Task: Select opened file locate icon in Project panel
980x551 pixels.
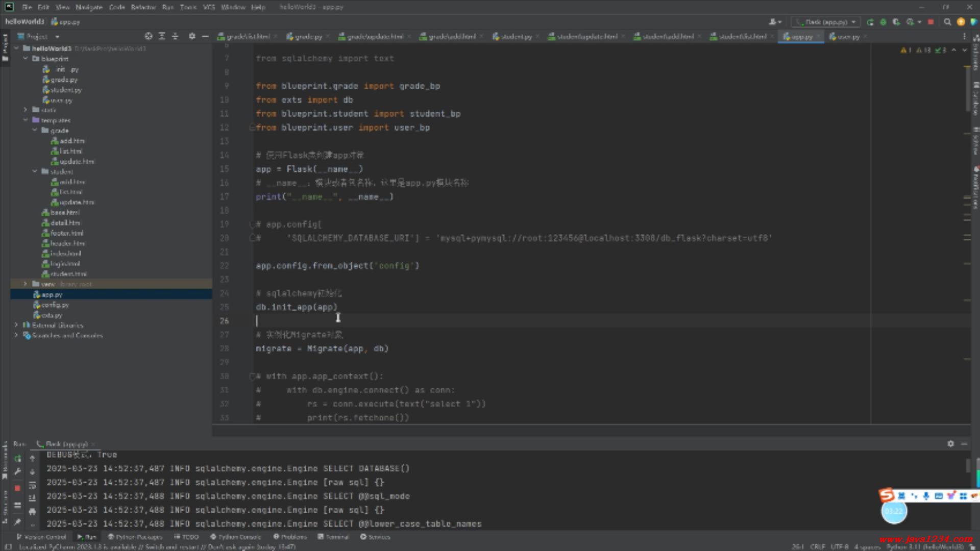Action: (x=149, y=36)
